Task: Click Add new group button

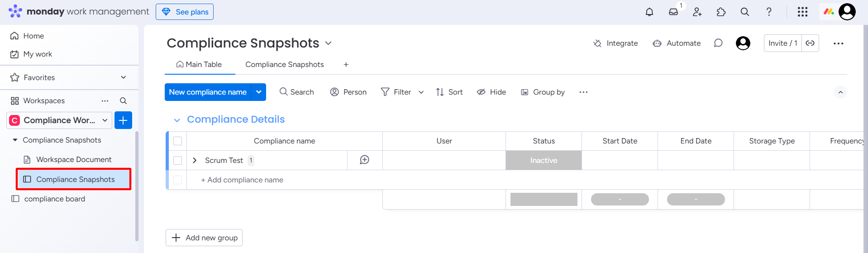Action: coord(204,238)
